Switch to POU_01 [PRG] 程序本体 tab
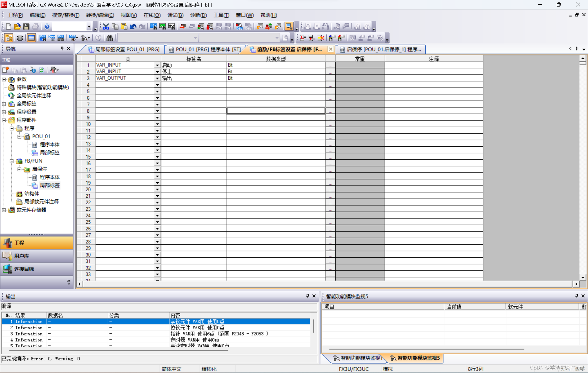 (205, 50)
